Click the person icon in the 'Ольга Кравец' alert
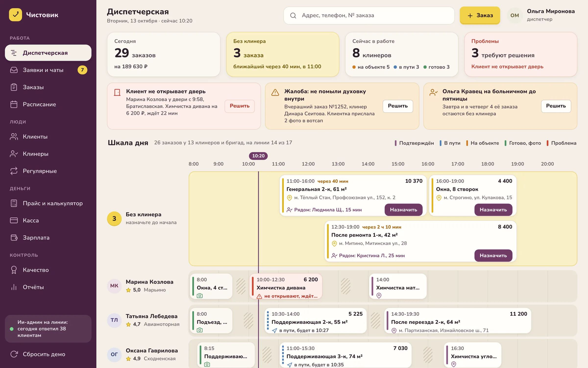Screen dimensions: 588x368 (433, 92)
